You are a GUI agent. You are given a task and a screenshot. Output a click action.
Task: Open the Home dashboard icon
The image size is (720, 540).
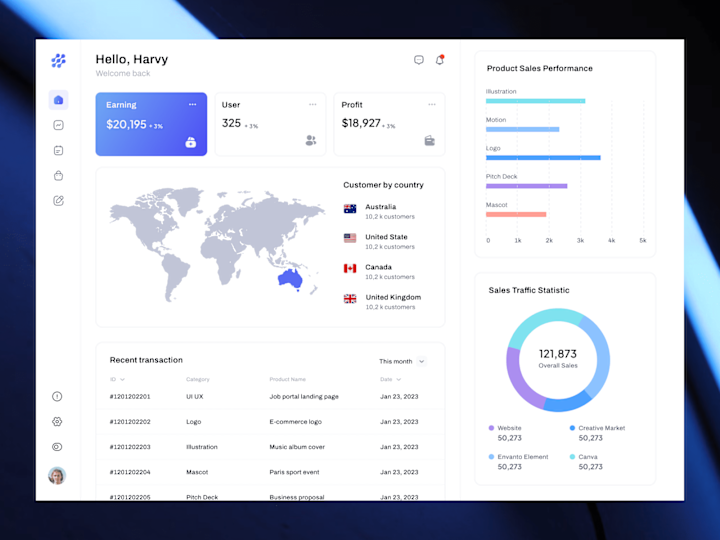(58, 100)
